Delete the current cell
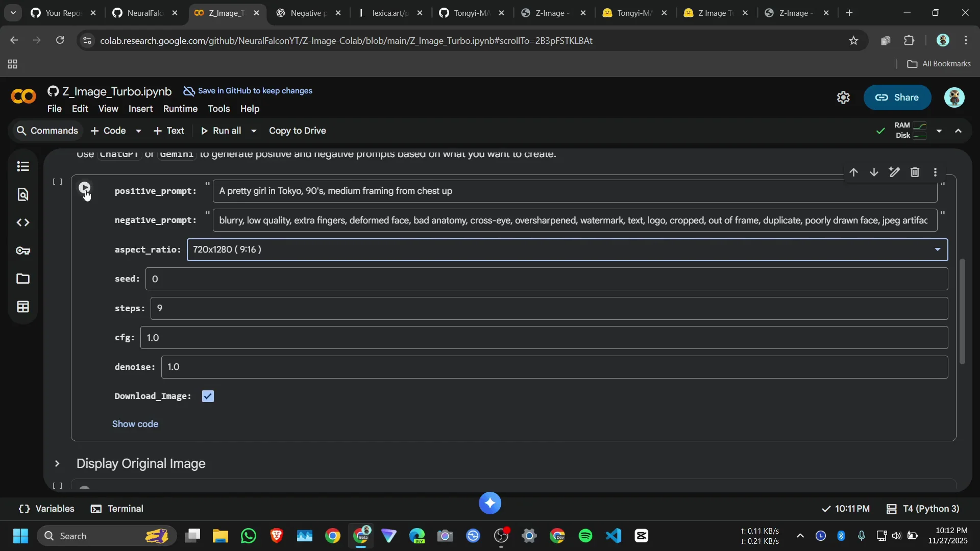 [915, 172]
